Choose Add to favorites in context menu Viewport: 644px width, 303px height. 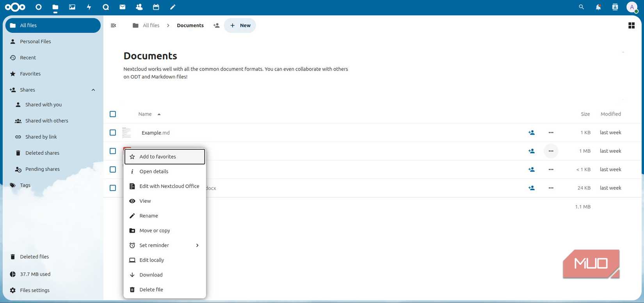coord(165,157)
